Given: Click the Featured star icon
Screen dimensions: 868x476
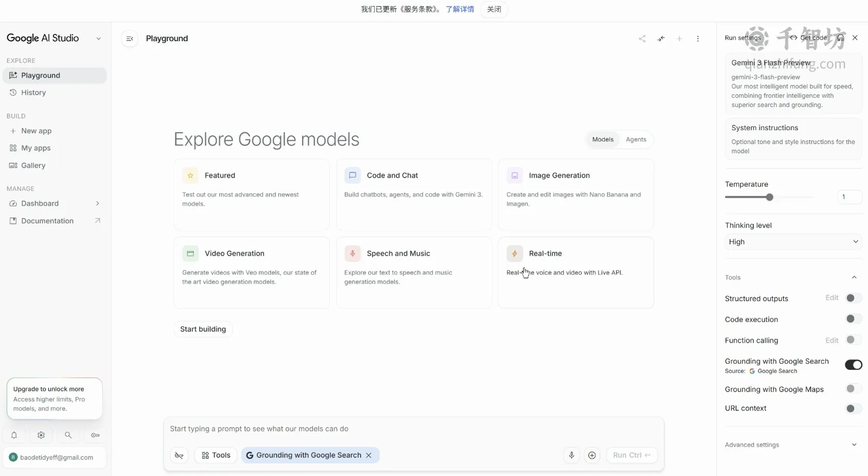Looking at the screenshot, I should 190,175.
